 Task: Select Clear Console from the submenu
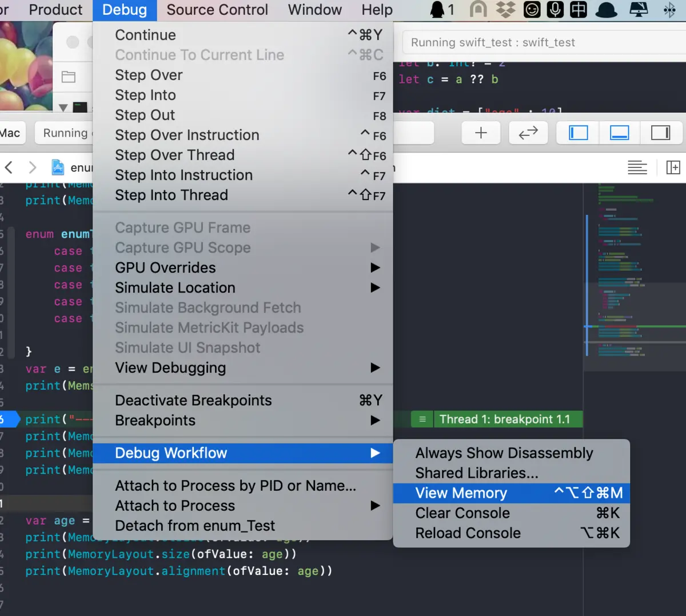point(462,513)
